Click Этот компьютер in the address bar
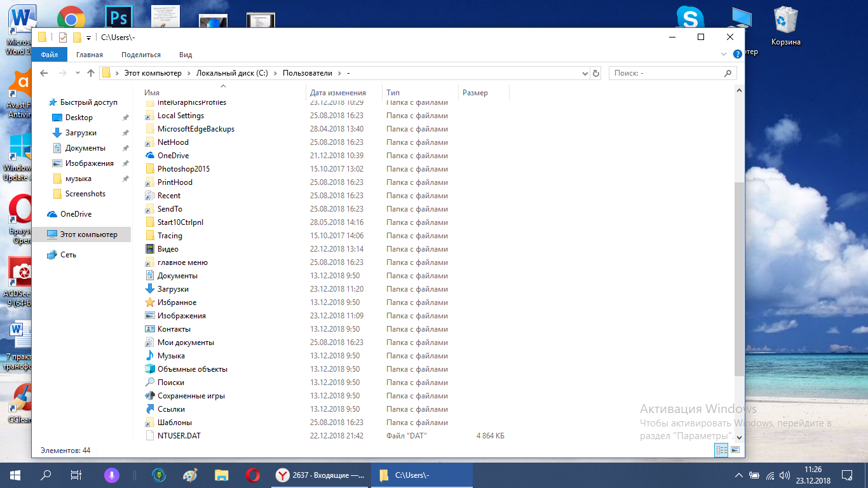 pos(153,73)
